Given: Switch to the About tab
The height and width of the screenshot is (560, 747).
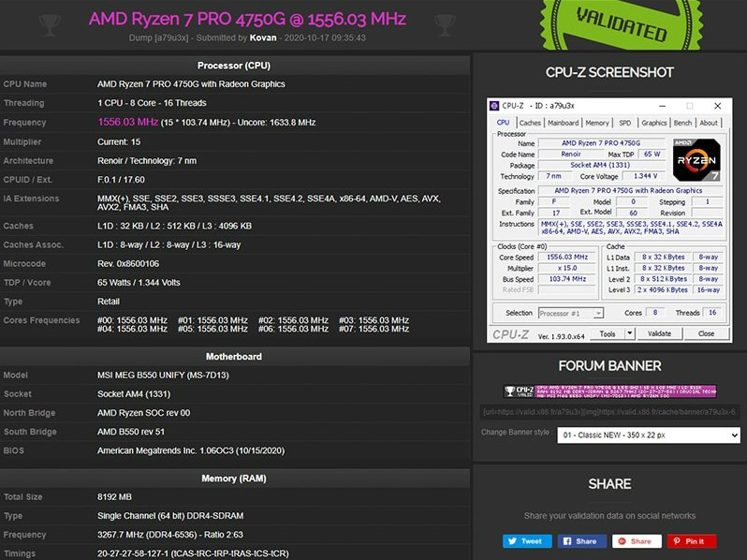Looking at the screenshot, I should [709, 123].
